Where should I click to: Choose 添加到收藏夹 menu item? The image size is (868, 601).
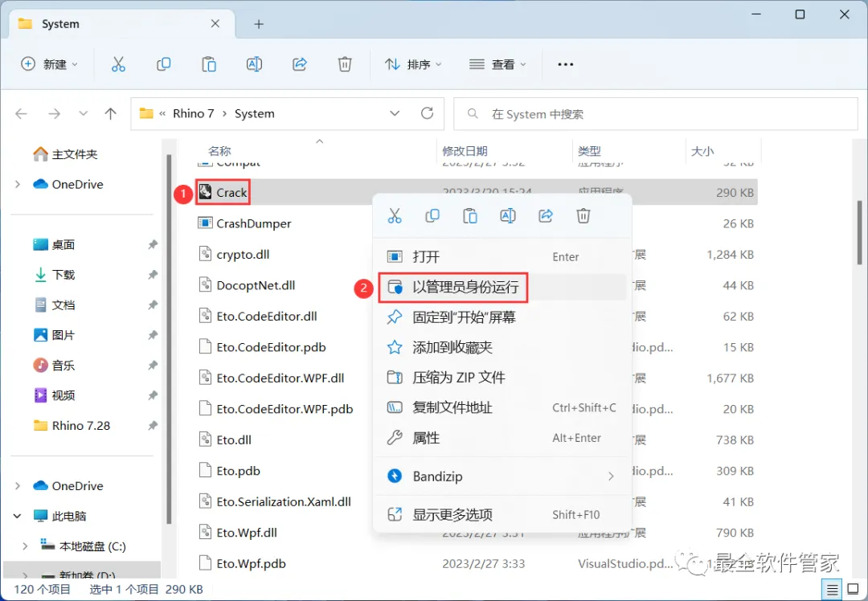pos(501,348)
